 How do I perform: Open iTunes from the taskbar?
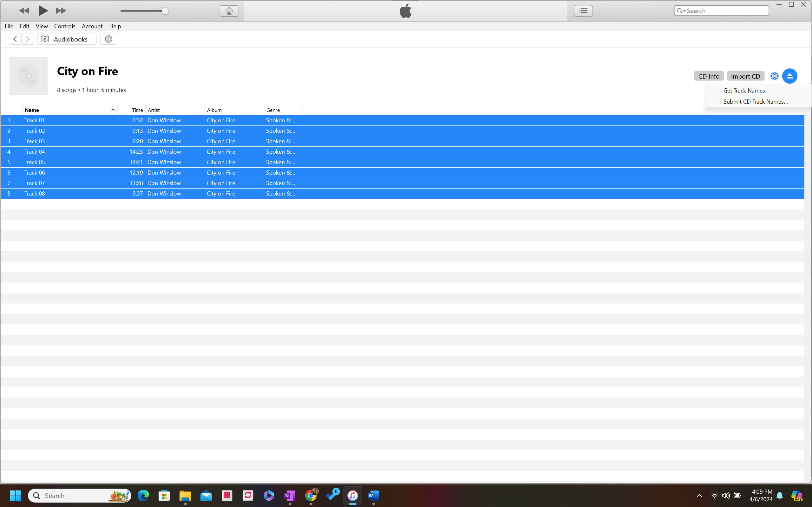(353, 495)
